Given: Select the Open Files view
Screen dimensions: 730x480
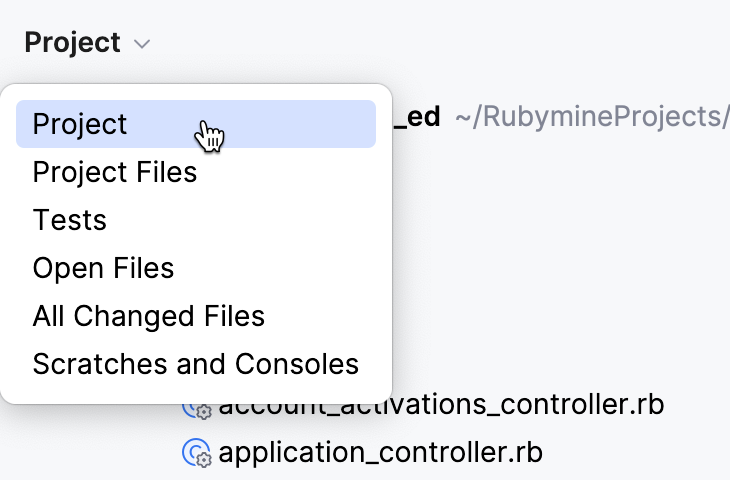Looking at the screenshot, I should [x=103, y=268].
